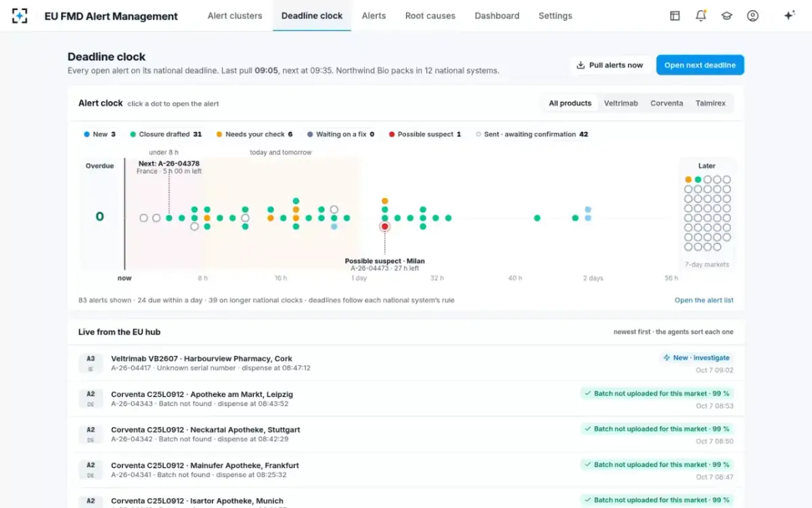The width and height of the screenshot is (812, 508).
Task: Open the Root causes tab
Action: coord(430,16)
